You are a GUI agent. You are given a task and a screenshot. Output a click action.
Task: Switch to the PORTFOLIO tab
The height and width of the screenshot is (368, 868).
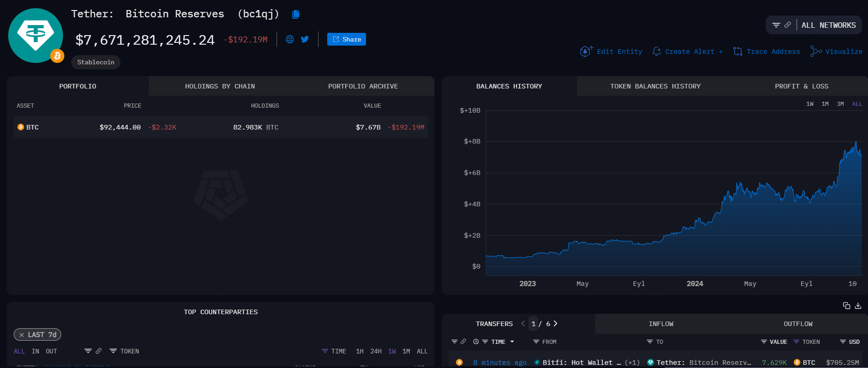tap(78, 86)
